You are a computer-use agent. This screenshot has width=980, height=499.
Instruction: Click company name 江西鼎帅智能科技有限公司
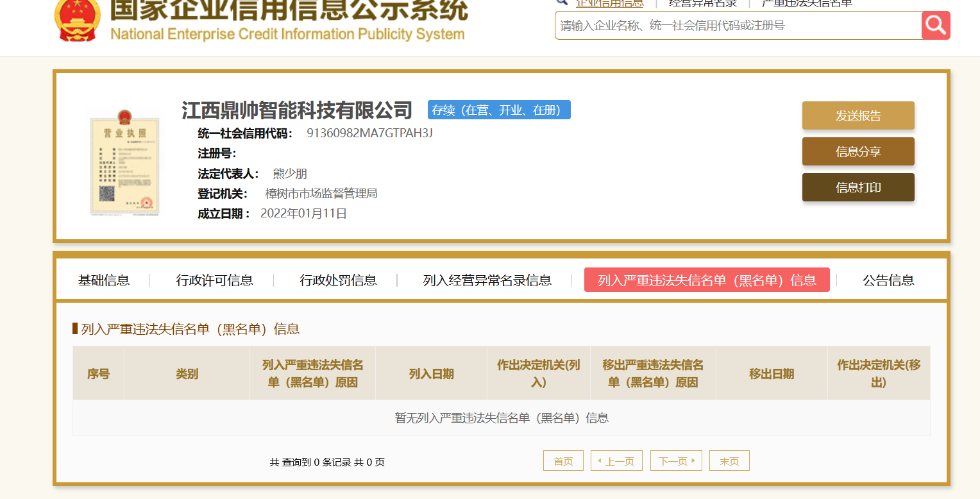point(297,110)
